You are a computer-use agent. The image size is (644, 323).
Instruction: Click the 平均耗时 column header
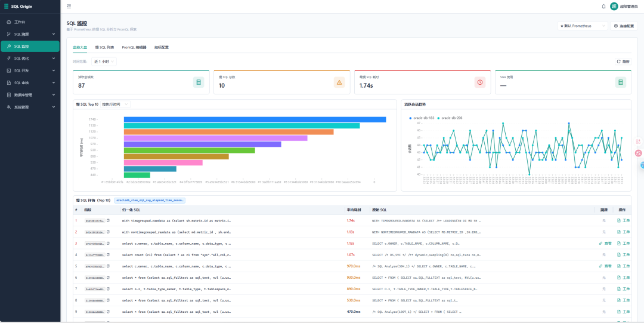pos(354,210)
